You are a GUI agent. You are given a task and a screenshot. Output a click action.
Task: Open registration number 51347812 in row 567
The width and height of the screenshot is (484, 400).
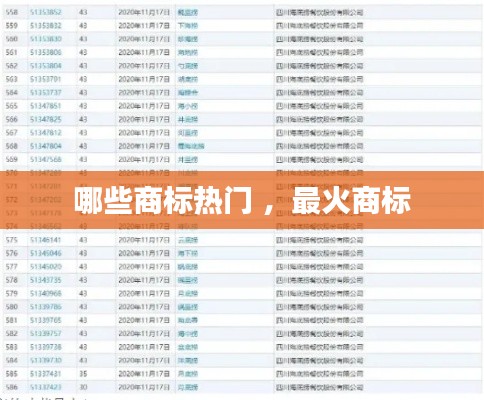pyautogui.click(x=46, y=133)
